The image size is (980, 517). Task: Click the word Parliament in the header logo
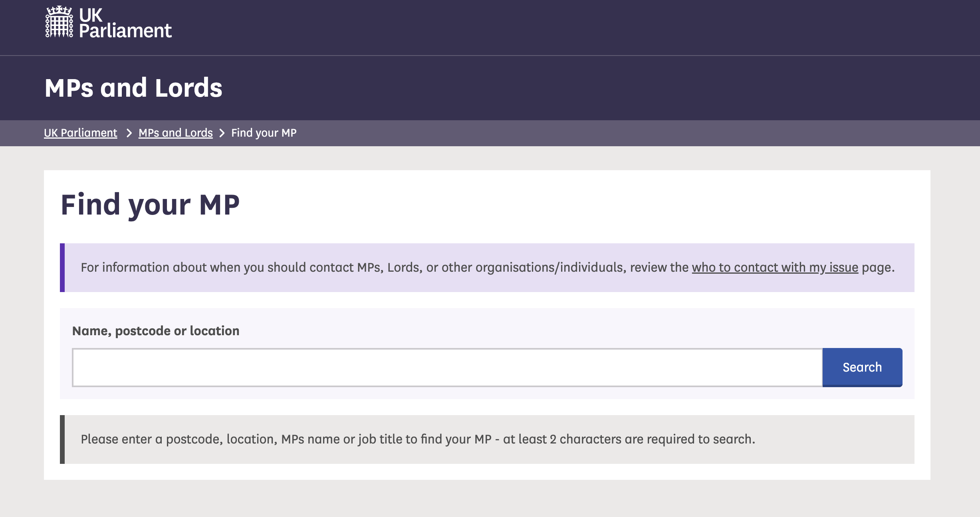pos(125,31)
